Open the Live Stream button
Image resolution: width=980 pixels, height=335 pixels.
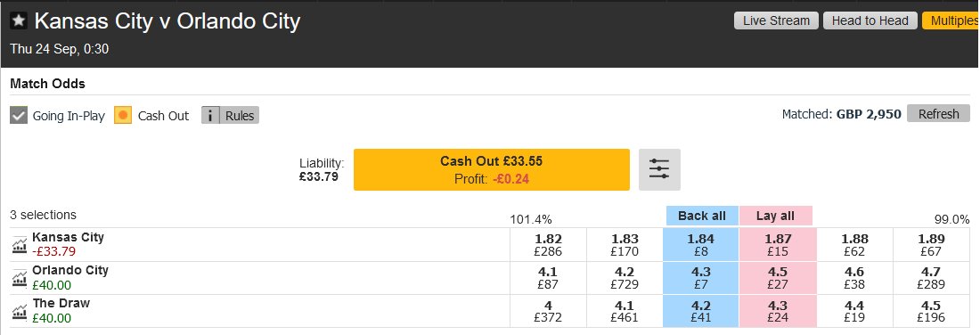click(x=776, y=20)
